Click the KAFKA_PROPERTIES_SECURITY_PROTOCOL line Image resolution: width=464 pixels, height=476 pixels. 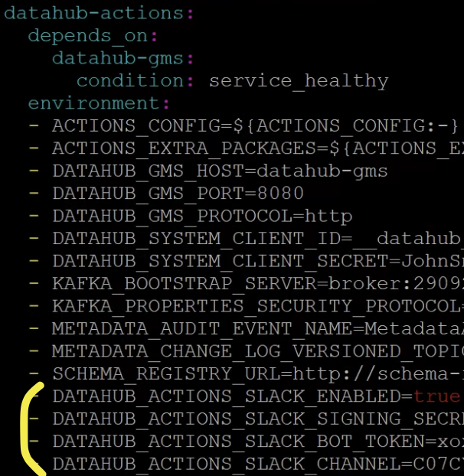258,306
